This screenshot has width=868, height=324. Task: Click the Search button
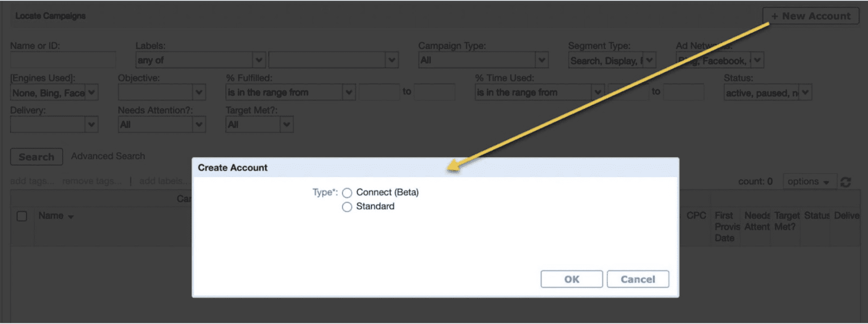[x=37, y=157]
